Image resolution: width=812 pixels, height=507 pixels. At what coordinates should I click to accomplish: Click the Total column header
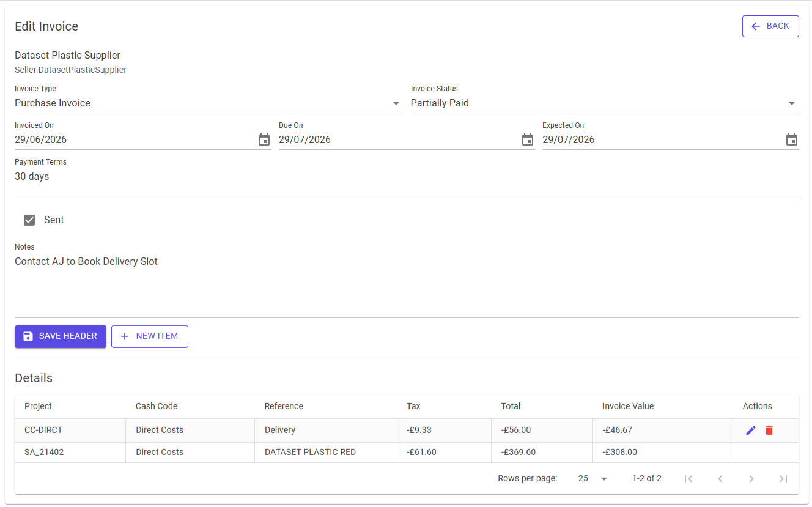[511, 406]
